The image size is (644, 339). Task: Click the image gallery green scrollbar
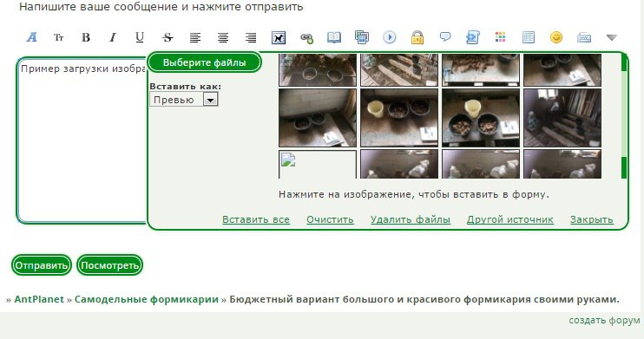click(624, 116)
